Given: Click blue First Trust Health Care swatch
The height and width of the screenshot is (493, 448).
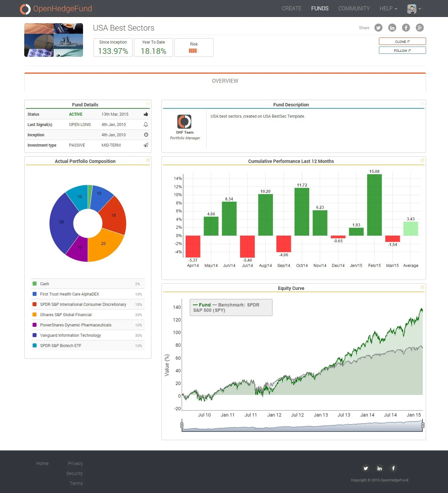Looking at the screenshot, I should click(35, 294).
